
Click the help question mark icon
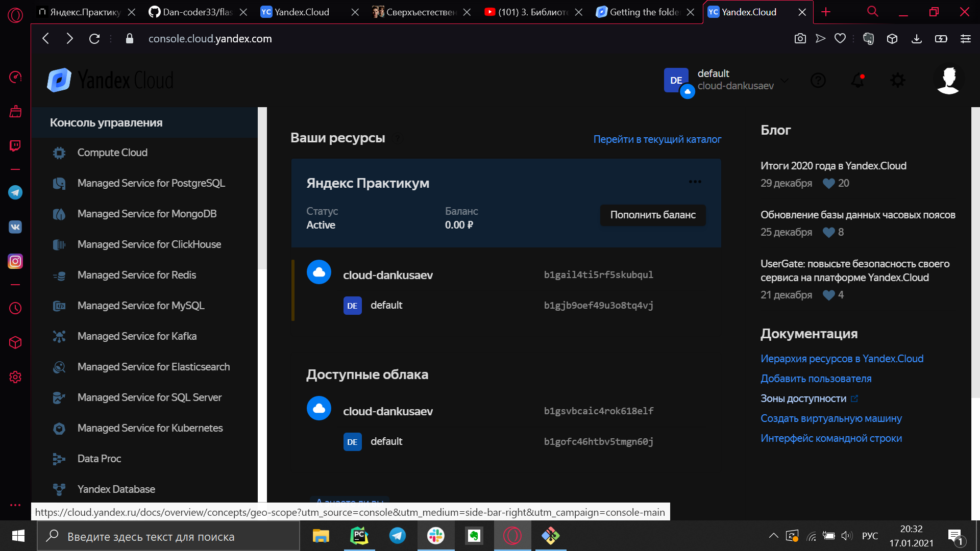click(x=818, y=81)
